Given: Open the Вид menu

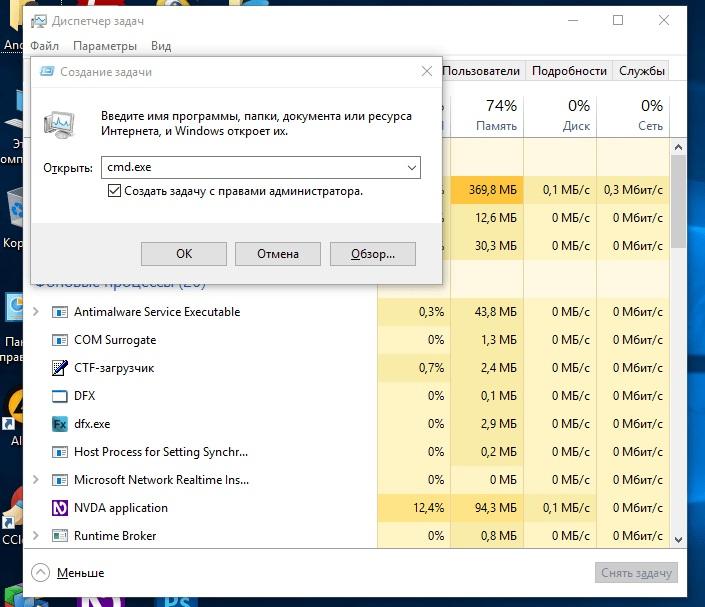Looking at the screenshot, I should [161, 46].
